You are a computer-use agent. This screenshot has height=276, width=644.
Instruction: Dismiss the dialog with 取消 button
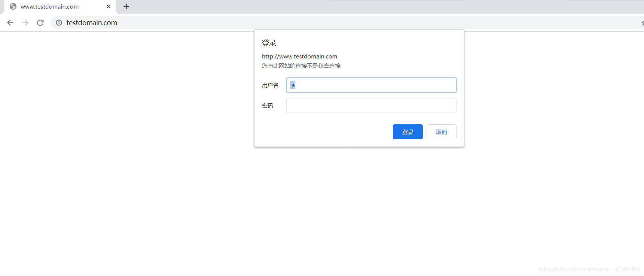coord(442,132)
